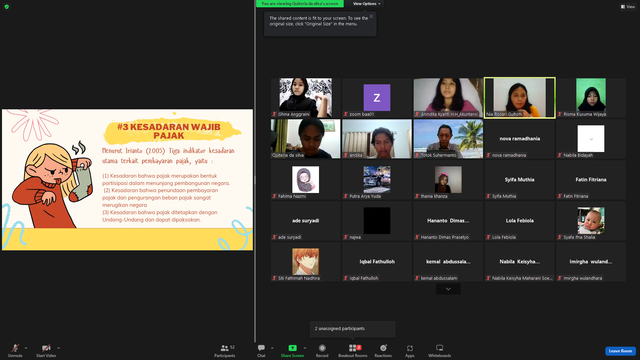This screenshot has width=640, height=360.
Task: Select Anindita Kyanti's video tile
Action: (x=448, y=98)
